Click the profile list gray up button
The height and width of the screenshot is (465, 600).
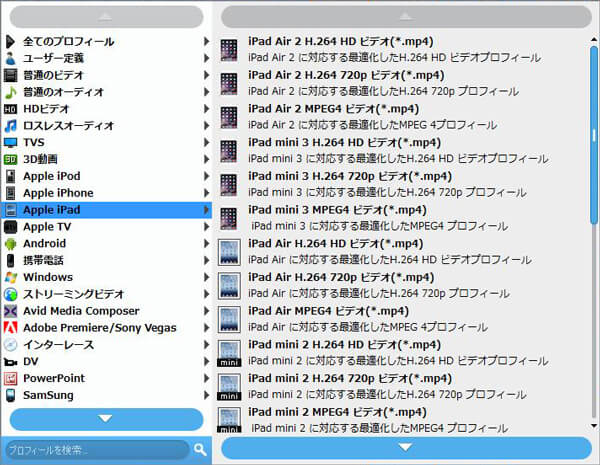[x=406, y=17]
